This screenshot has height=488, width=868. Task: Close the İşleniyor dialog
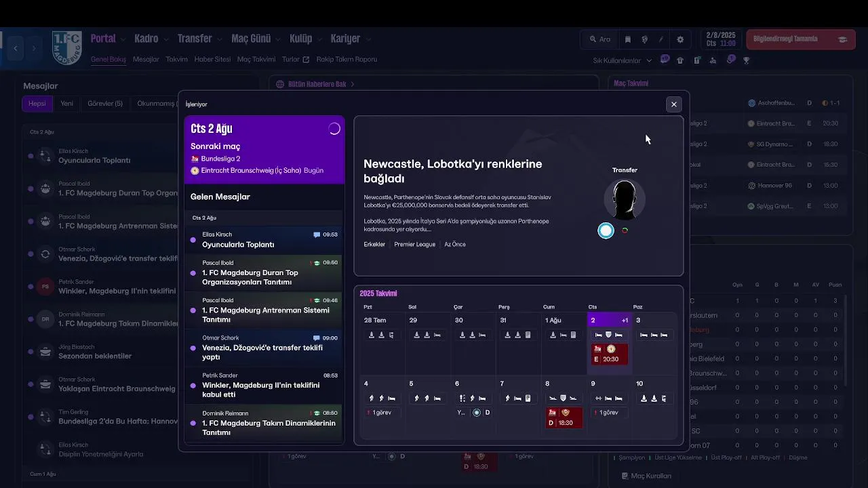(673, 104)
